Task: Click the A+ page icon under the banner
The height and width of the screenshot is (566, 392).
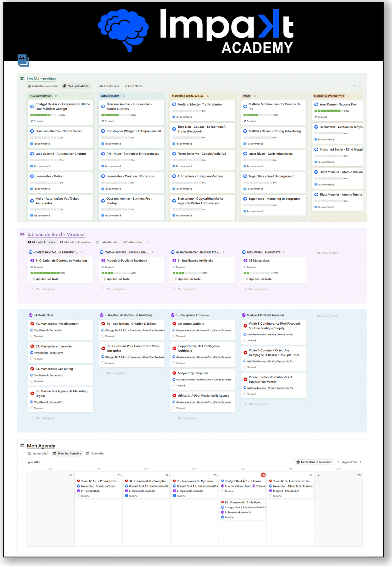Action: click(x=23, y=60)
